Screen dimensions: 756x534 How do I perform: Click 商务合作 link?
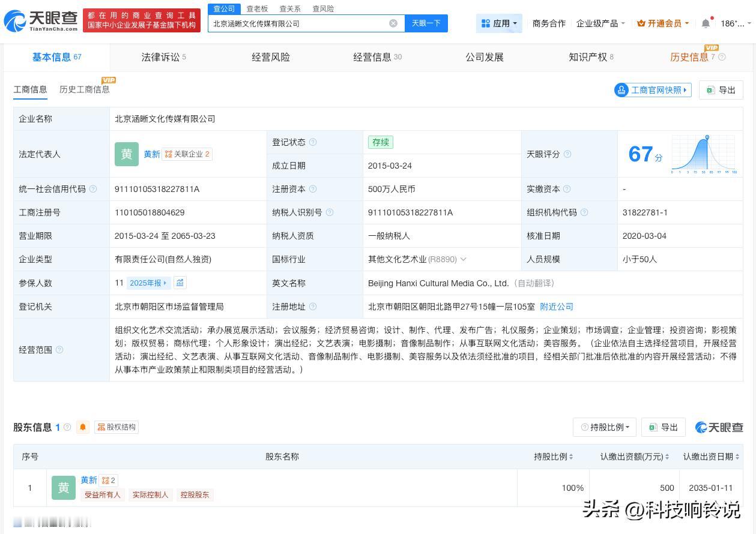[x=549, y=23]
